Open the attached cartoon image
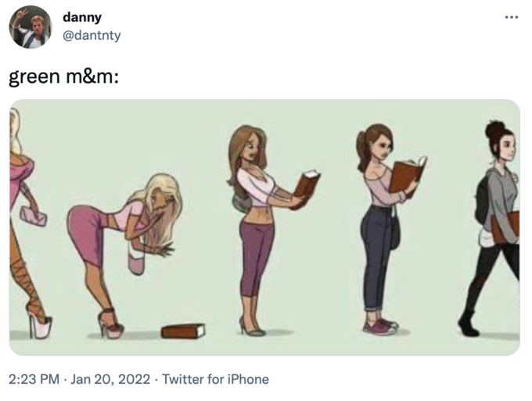The height and width of the screenshot is (401, 532). pos(264,227)
